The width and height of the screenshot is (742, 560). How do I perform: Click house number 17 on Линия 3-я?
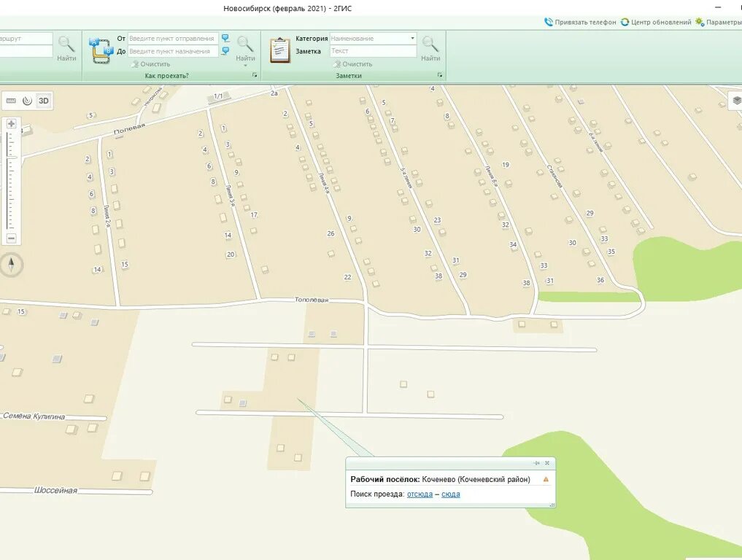[254, 214]
